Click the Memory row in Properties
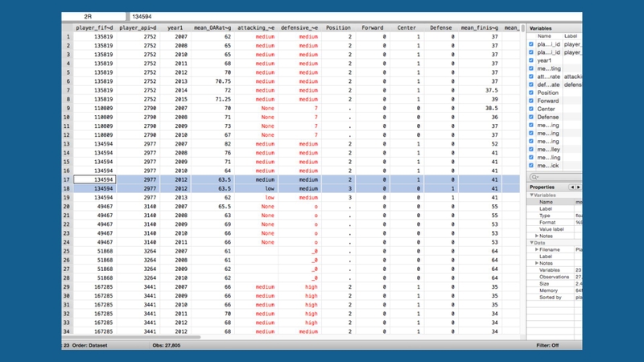 pos(555,290)
